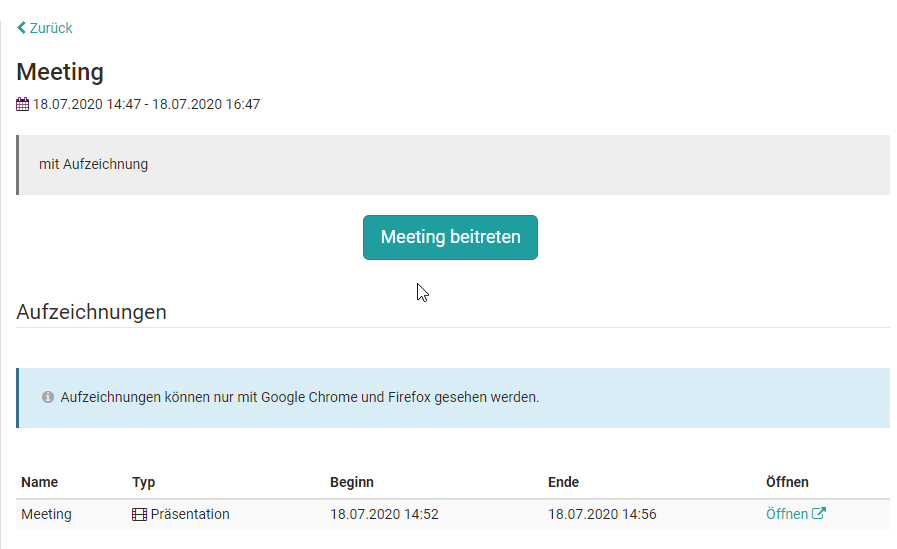897x549 pixels.
Task: Click the Öffnen column header
Action: (787, 482)
